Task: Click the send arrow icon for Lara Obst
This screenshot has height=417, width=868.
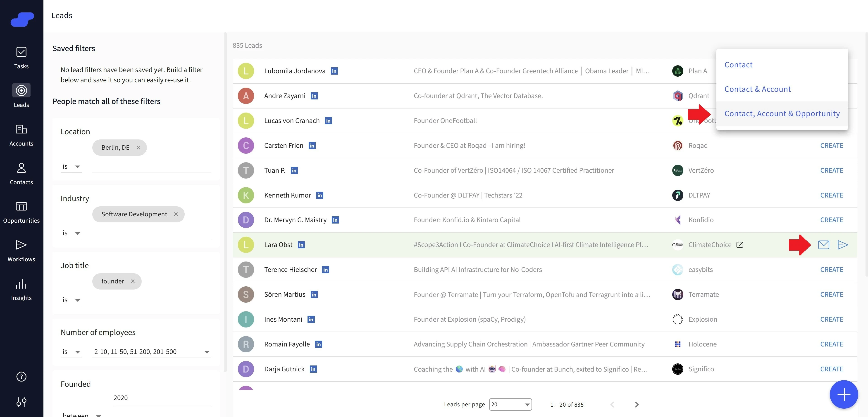Action: coord(842,245)
